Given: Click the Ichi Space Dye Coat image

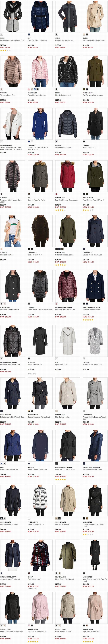Looking at the screenshot, I should click(x=68, y=341).
